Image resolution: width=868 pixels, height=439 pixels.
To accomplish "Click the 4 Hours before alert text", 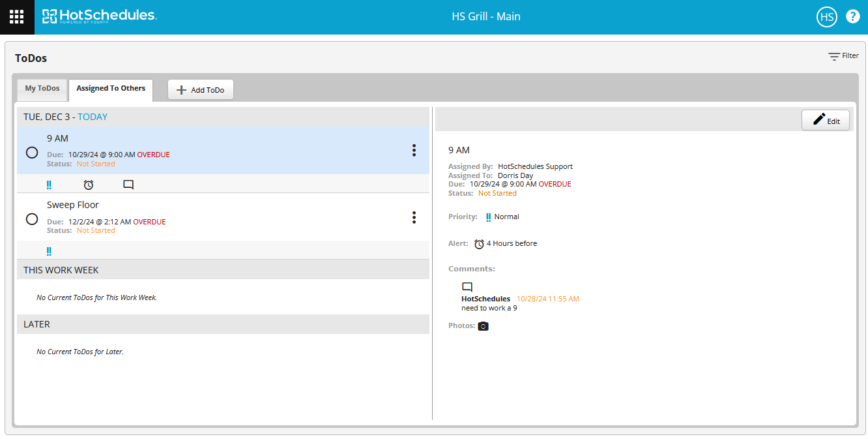I will tap(512, 243).
